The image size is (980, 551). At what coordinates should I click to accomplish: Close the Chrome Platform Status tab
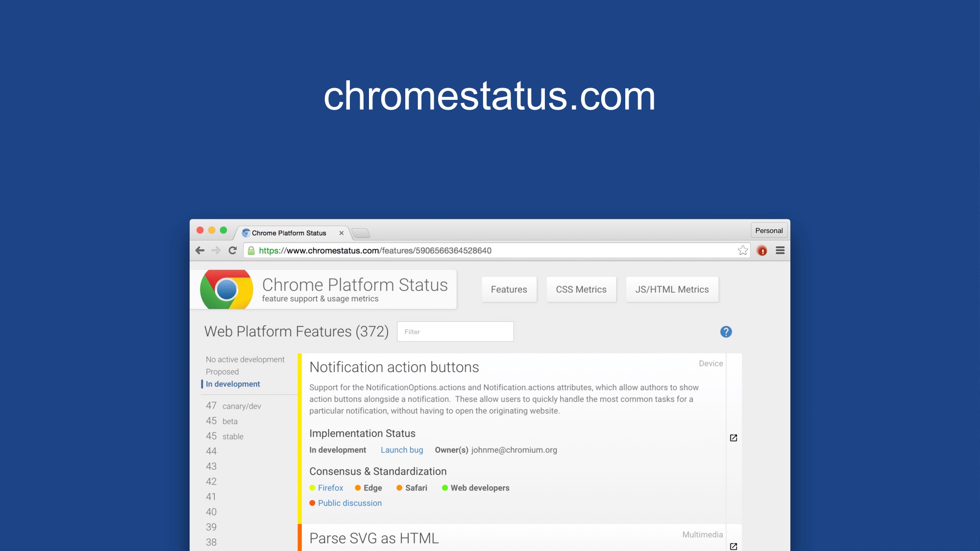(342, 233)
